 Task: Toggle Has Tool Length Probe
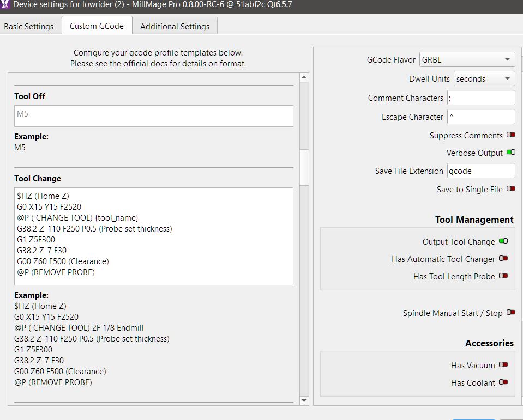(x=503, y=276)
